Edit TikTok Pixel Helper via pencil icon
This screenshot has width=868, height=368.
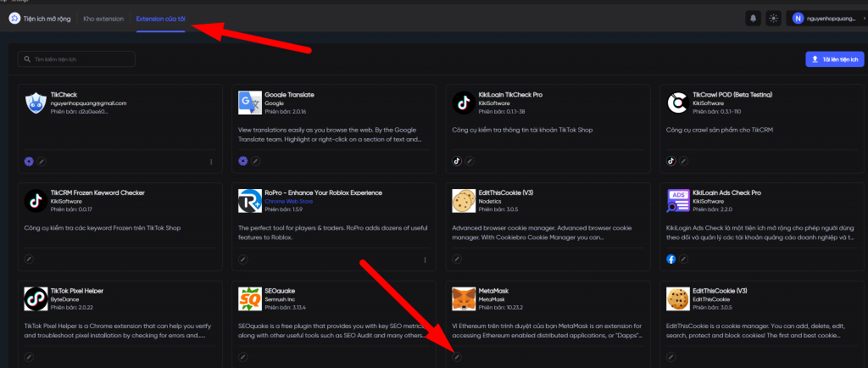pyautogui.click(x=30, y=357)
